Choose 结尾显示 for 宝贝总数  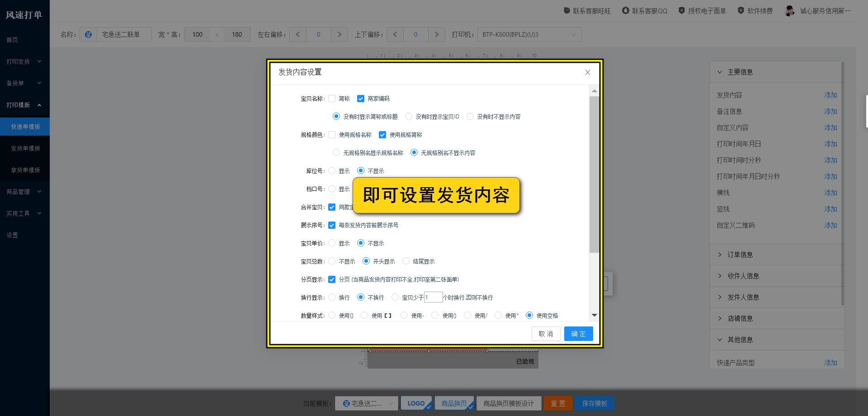pyautogui.click(x=406, y=261)
